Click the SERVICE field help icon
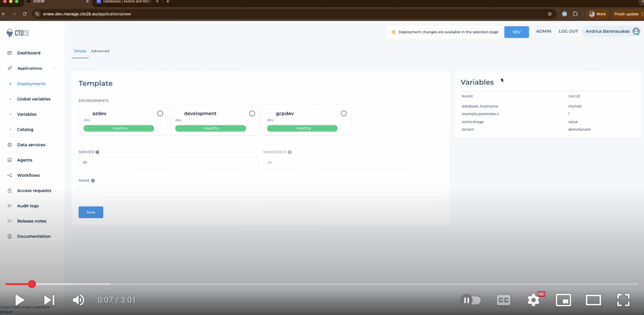 (97, 152)
